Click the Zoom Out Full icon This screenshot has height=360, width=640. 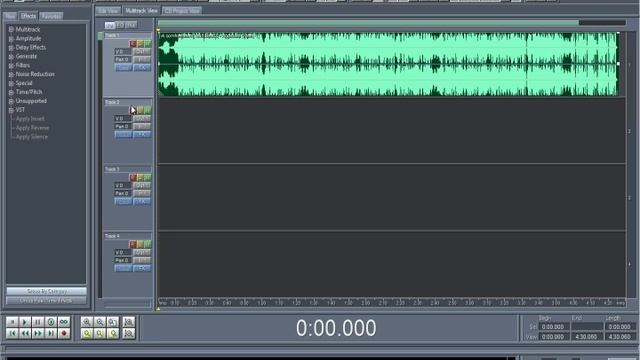click(113, 322)
